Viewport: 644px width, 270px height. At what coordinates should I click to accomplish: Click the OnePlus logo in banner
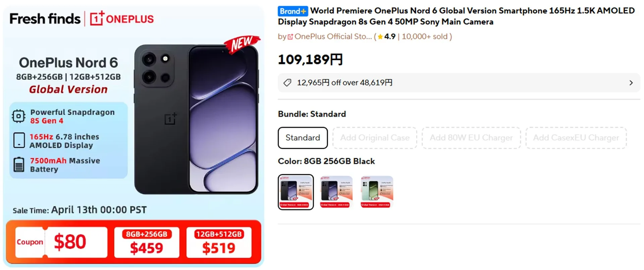pos(122,19)
